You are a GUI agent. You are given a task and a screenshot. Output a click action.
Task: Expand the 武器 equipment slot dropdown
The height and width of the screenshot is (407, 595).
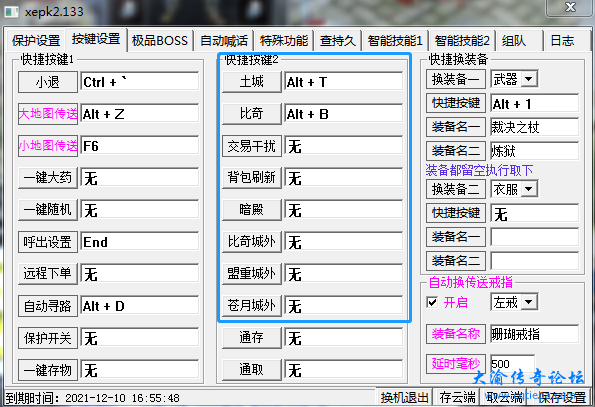pos(529,79)
